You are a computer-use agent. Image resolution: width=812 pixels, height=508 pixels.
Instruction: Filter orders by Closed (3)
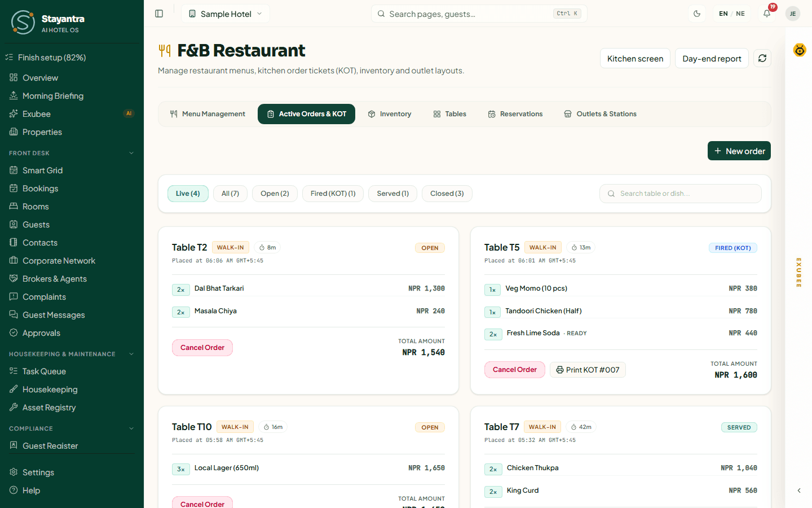point(447,194)
